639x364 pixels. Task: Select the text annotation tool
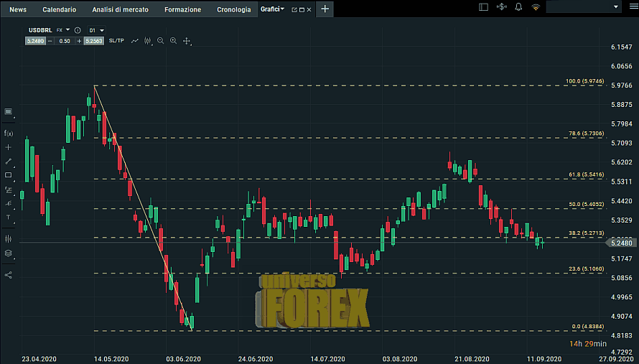pyautogui.click(x=9, y=217)
